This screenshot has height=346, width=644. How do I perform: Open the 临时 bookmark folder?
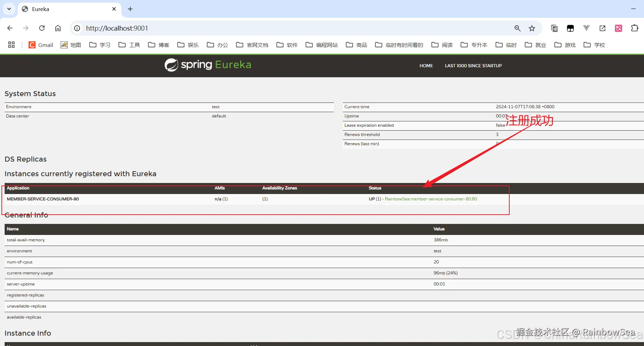506,45
